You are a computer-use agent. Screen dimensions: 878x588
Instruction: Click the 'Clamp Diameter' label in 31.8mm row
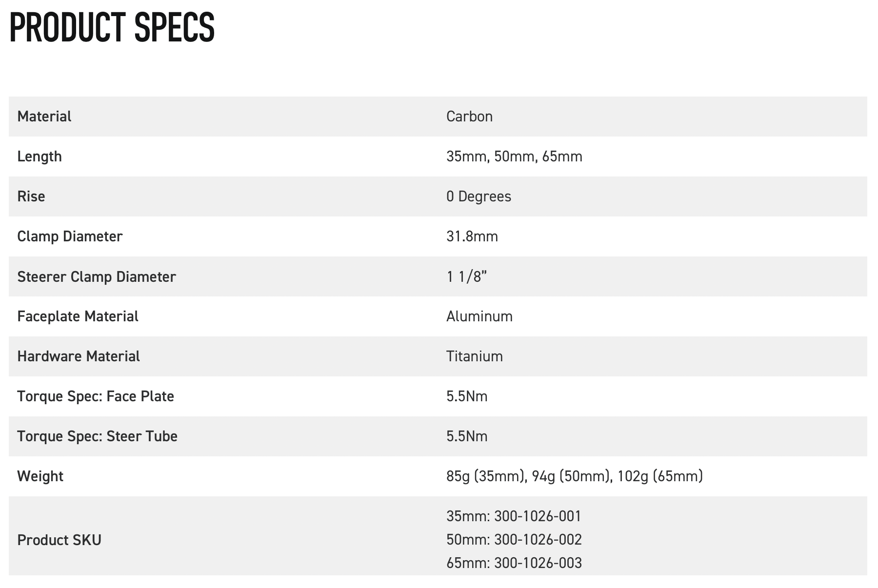click(x=70, y=236)
